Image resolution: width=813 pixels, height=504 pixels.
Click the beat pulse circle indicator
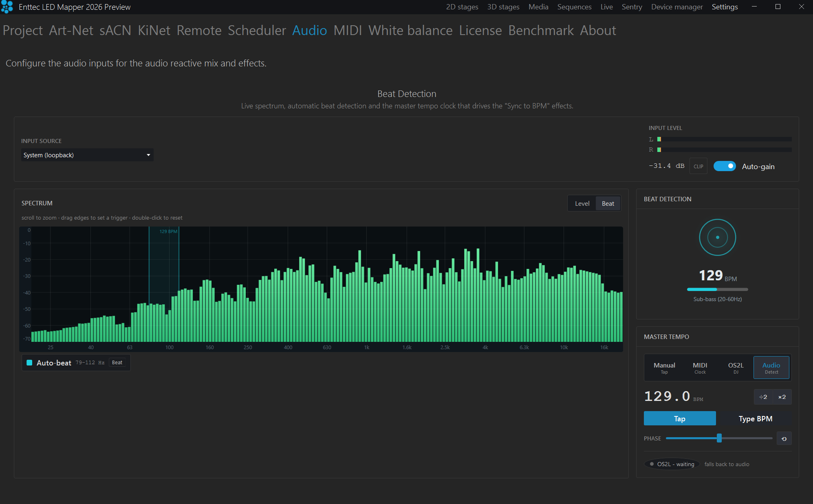tap(717, 238)
